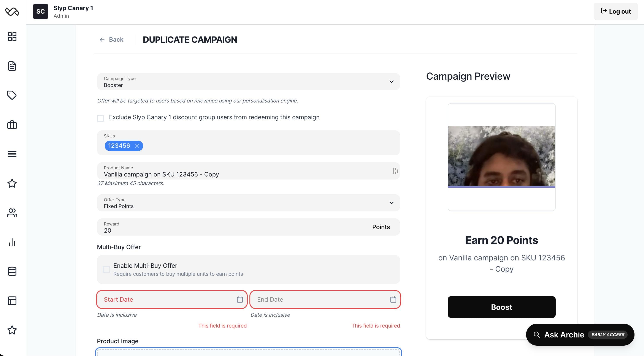Screen dimensions: 644x356
Task: Open Ask Archie assistant
Action: [580, 334]
